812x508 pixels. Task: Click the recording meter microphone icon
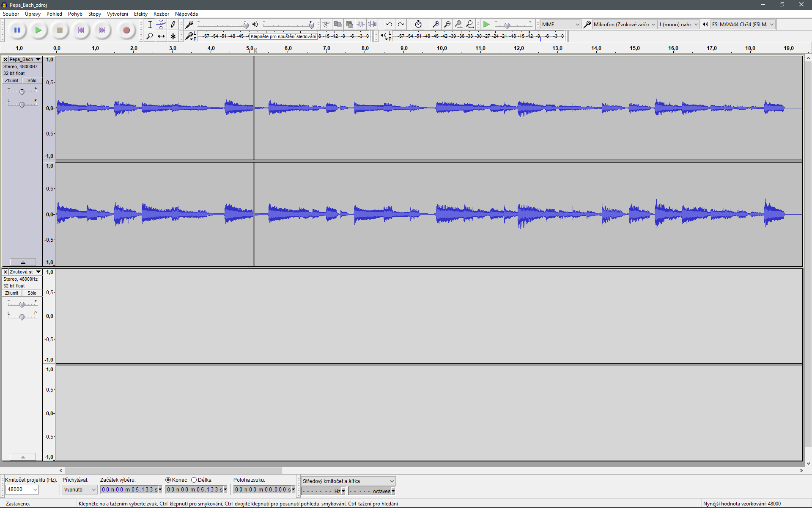pyautogui.click(x=189, y=36)
